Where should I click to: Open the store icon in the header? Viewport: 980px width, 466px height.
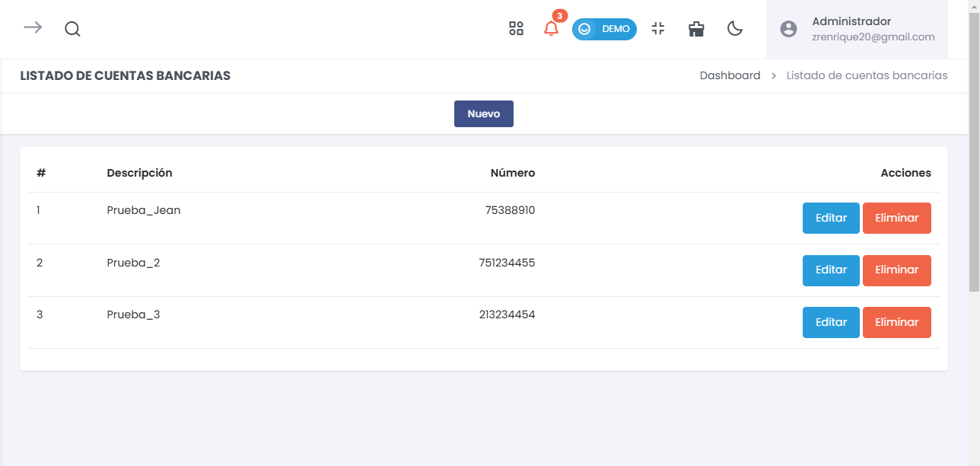[695, 28]
